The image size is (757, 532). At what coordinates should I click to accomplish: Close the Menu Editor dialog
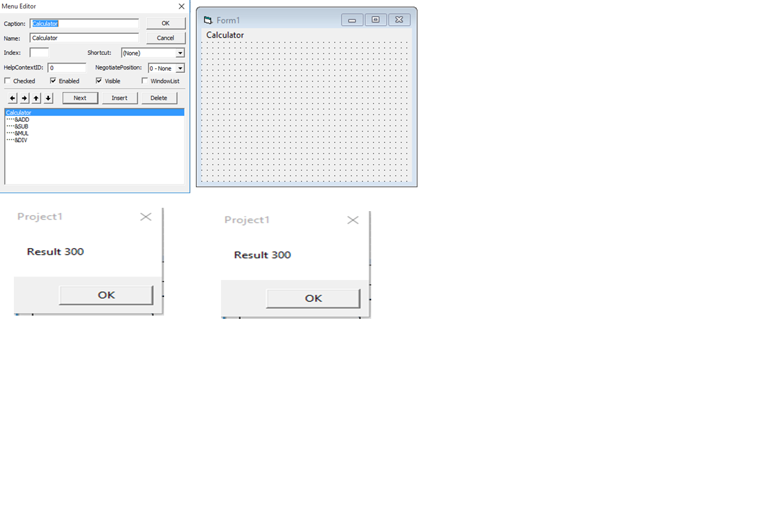(x=181, y=6)
